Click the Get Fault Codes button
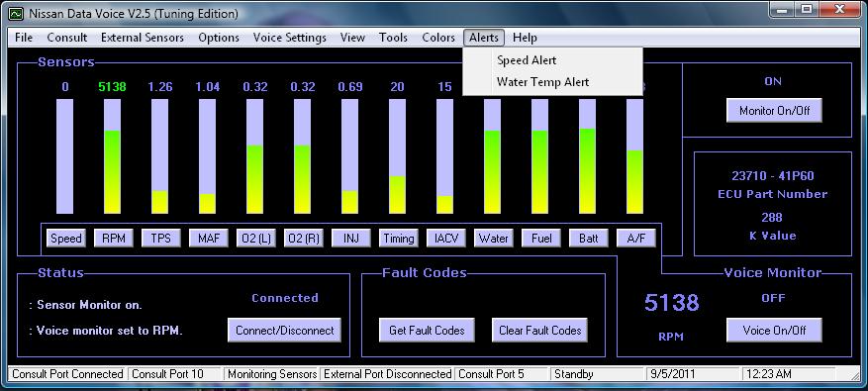868x391 pixels. point(427,330)
